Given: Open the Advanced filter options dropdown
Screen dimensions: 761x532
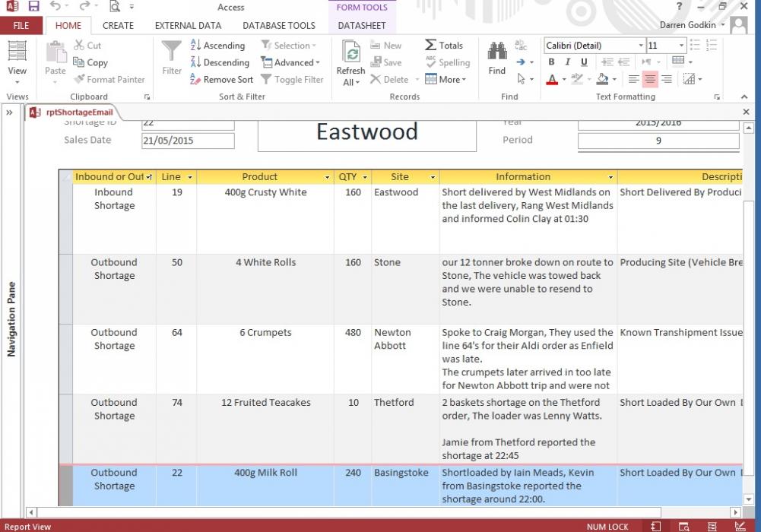Looking at the screenshot, I should pyautogui.click(x=290, y=62).
